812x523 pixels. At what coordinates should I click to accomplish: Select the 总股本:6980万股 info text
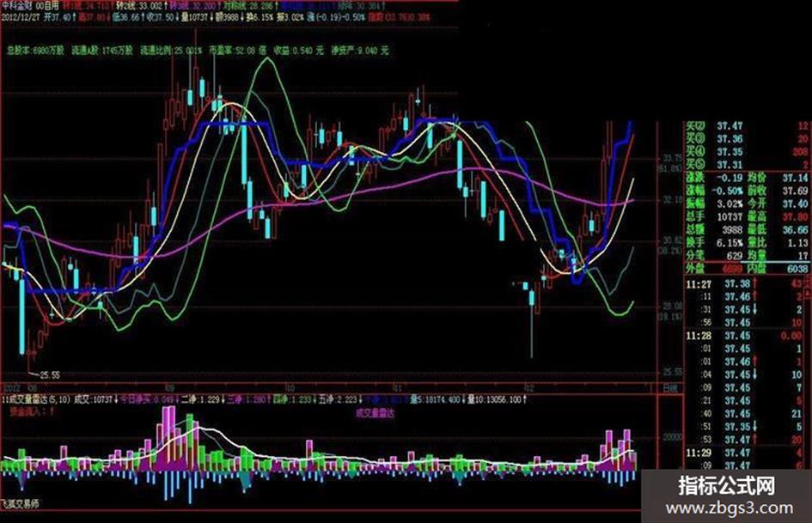tap(35, 51)
